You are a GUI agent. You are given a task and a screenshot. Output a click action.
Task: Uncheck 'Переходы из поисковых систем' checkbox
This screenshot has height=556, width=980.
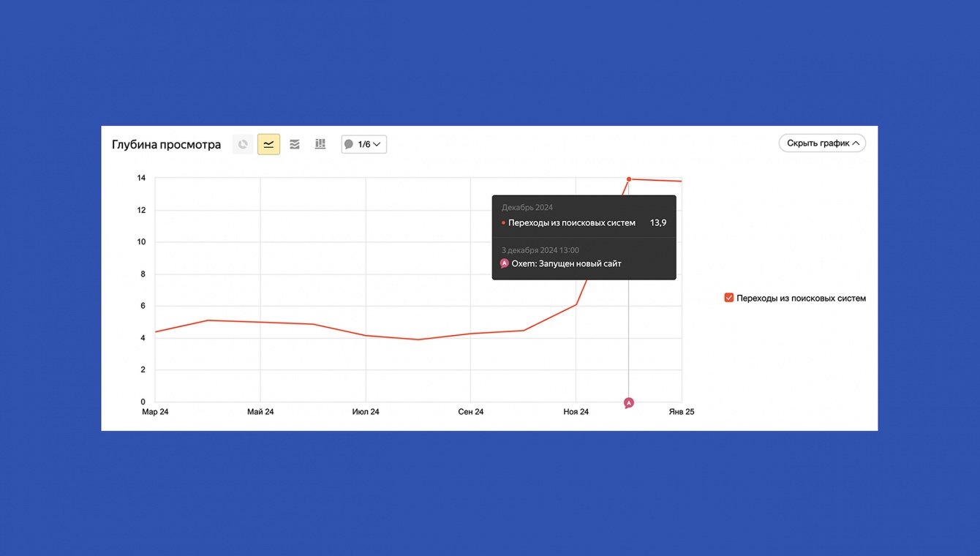tap(728, 298)
